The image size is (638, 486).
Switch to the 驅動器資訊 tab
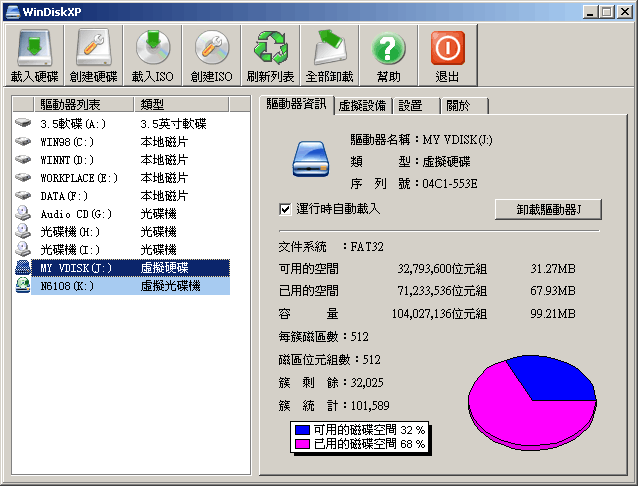[x=296, y=104]
